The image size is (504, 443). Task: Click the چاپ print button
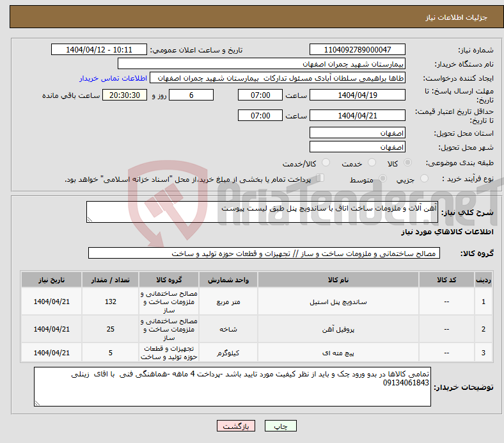click(x=281, y=426)
